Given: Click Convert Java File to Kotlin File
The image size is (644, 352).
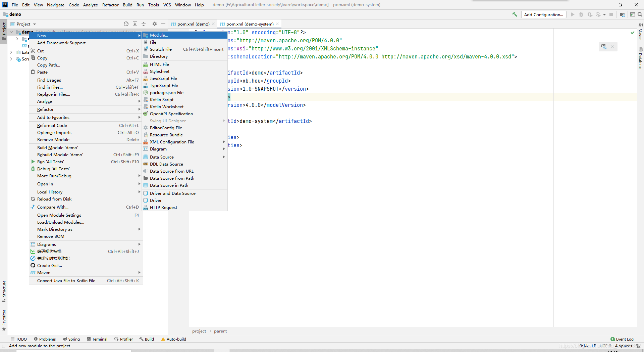Looking at the screenshot, I should pyautogui.click(x=86, y=280).
